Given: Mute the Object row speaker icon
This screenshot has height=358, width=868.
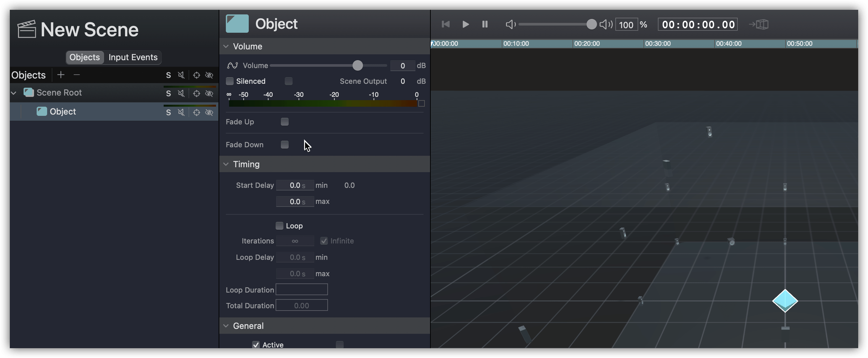Looking at the screenshot, I should (181, 112).
